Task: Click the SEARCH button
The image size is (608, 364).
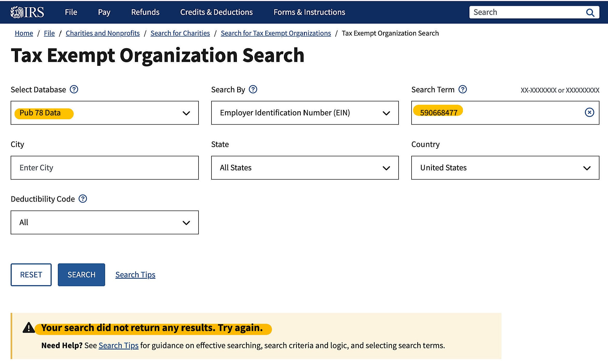Action: (x=81, y=275)
